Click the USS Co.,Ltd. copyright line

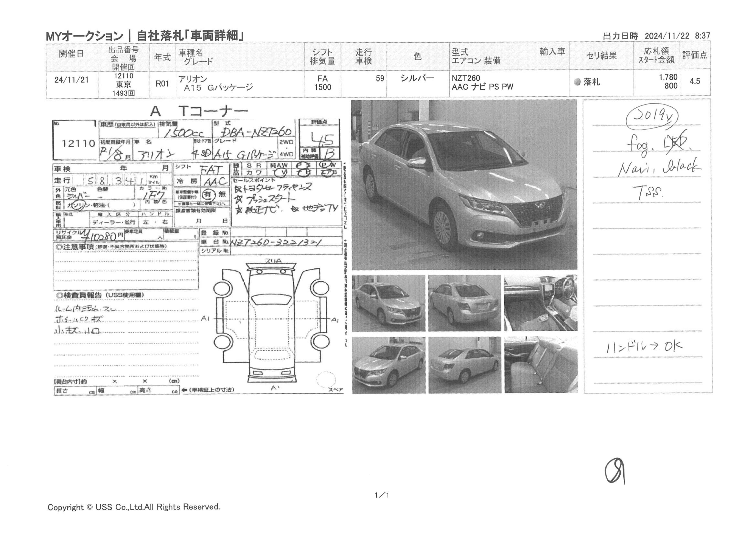coord(134,507)
